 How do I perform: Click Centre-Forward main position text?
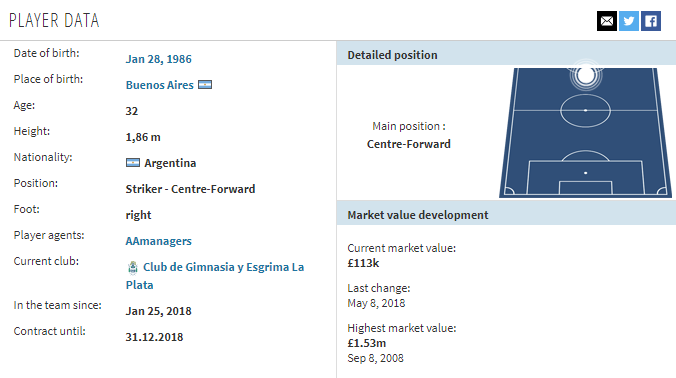pyautogui.click(x=408, y=144)
